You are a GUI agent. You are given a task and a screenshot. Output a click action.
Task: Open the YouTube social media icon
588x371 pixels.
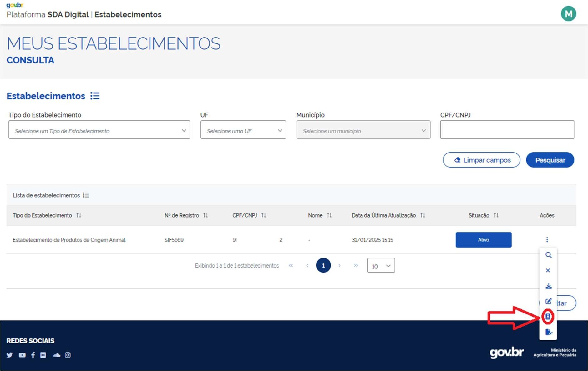(x=22, y=355)
